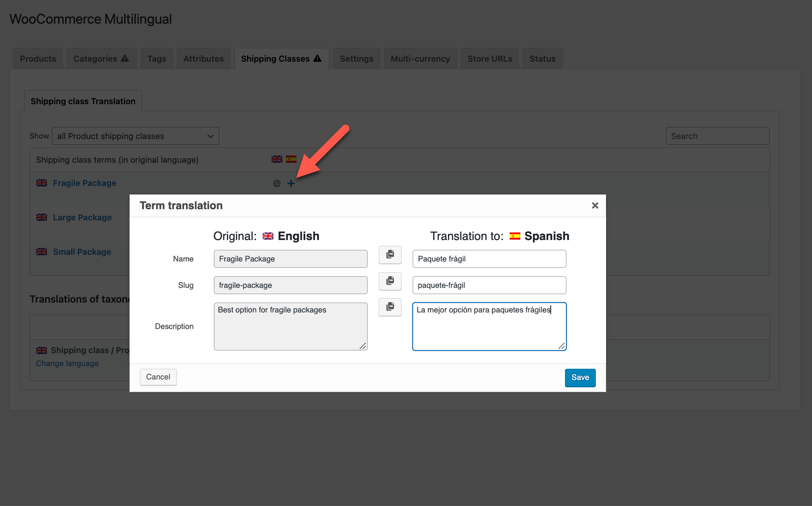Viewport: 812px width, 506px height.
Task: Click the Term translation title
Action: (x=181, y=206)
